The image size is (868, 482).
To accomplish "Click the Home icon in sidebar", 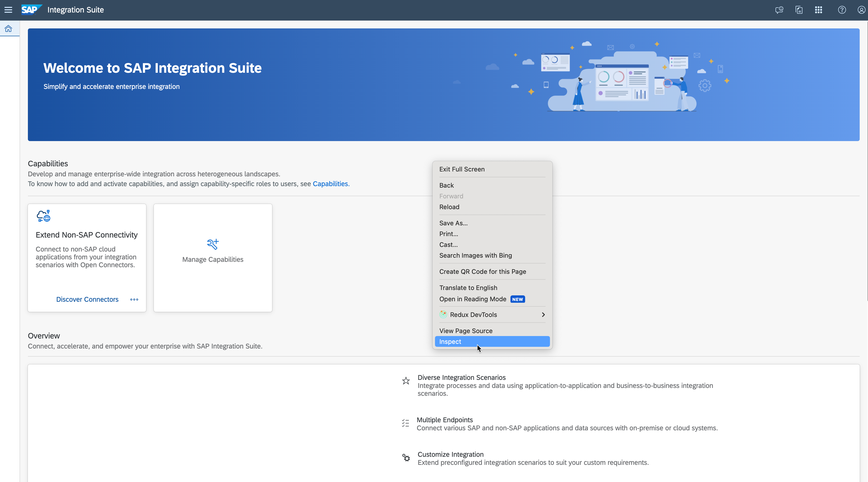I will 8,29.
